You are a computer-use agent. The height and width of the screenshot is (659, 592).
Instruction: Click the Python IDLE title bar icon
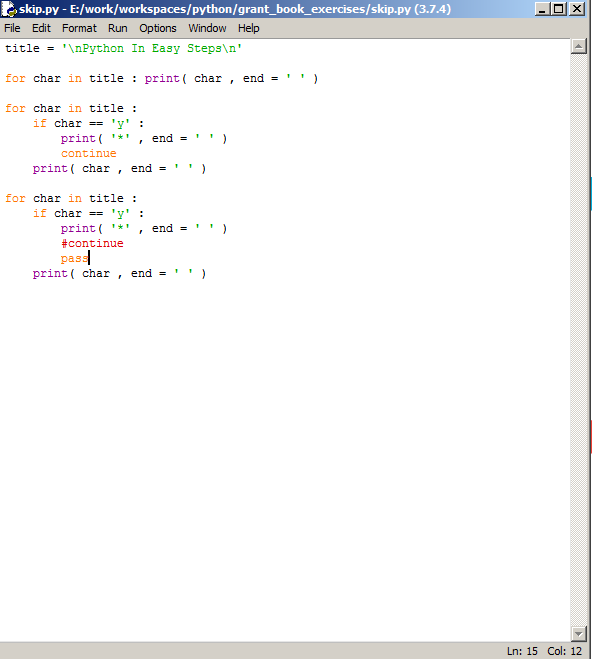pos(8,9)
